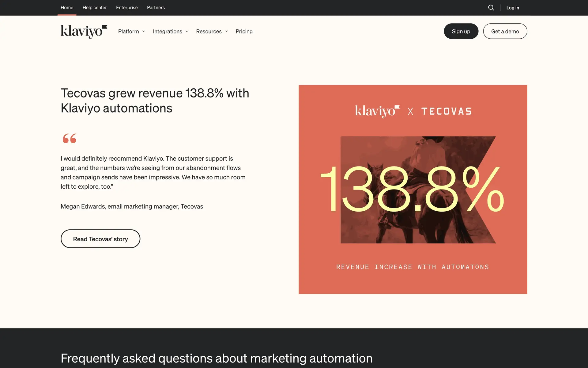Click the Klaviyo logo in header
The height and width of the screenshot is (368, 588).
click(84, 31)
